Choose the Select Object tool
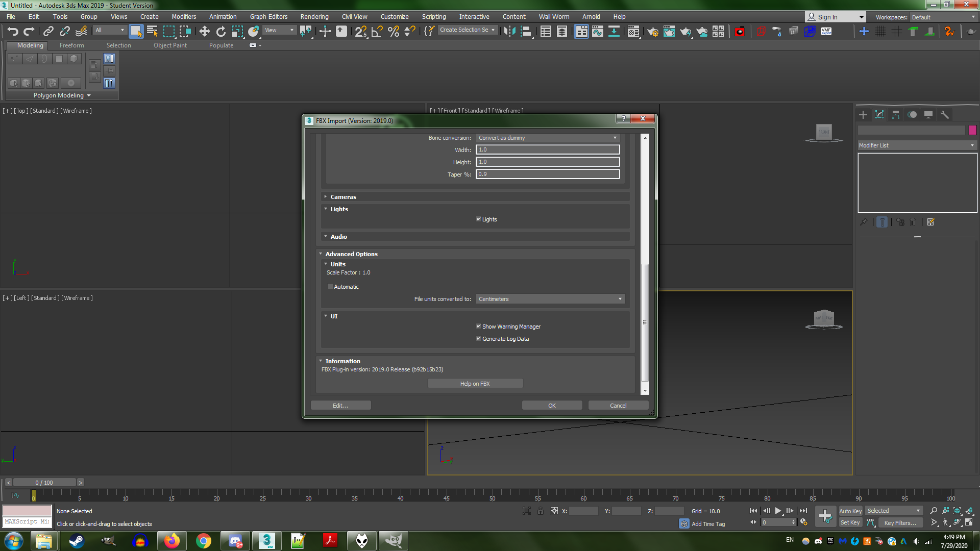980x551 pixels. coord(136,31)
